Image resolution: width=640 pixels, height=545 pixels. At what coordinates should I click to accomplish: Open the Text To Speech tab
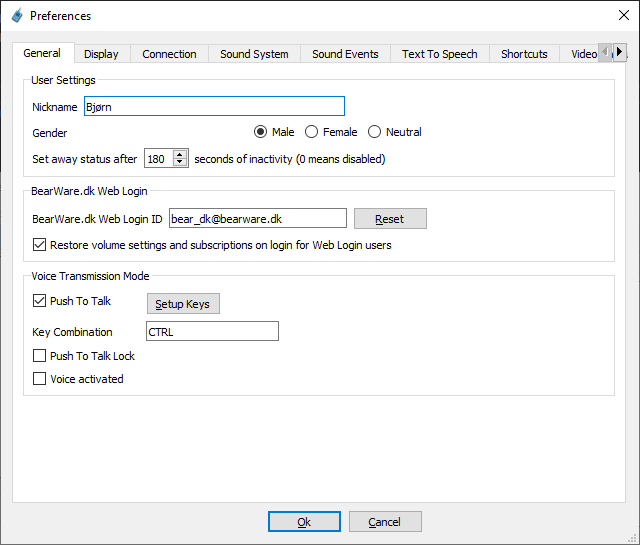[439, 54]
